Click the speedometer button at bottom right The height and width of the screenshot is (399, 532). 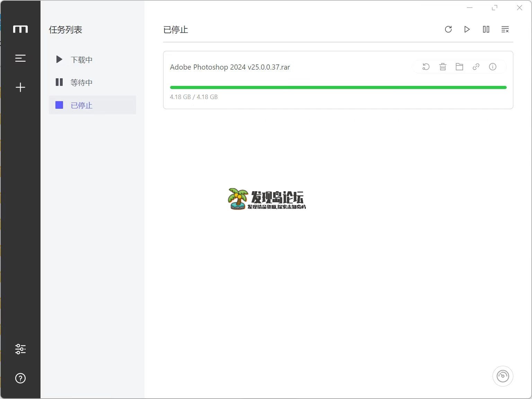coord(503,376)
